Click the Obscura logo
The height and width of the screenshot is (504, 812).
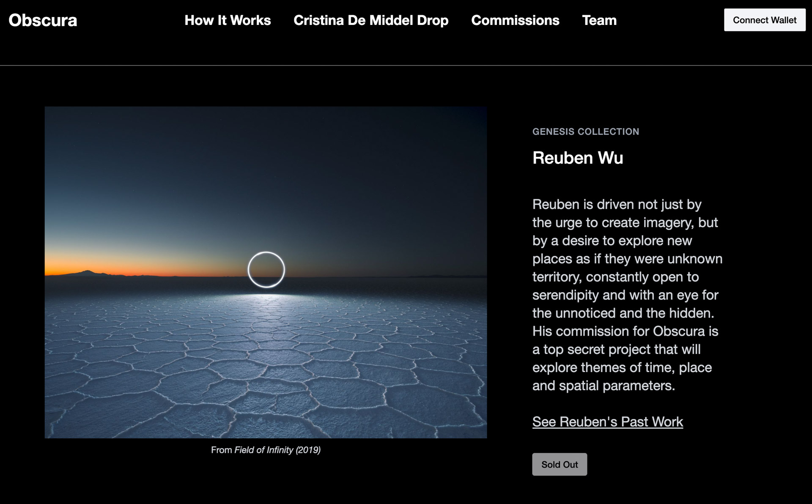pos(43,20)
